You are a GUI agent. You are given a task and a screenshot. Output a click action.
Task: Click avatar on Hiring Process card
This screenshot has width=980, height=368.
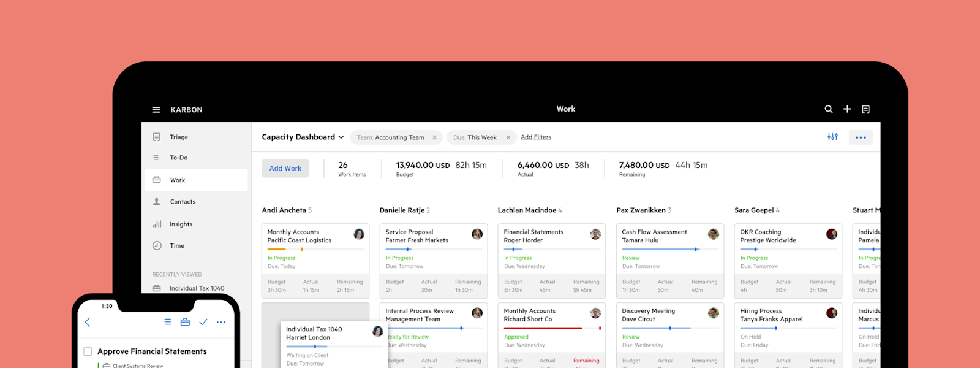tap(832, 313)
